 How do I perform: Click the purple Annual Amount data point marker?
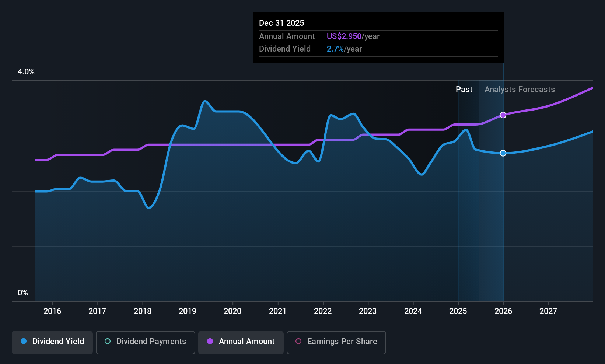[x=503, y=115]
